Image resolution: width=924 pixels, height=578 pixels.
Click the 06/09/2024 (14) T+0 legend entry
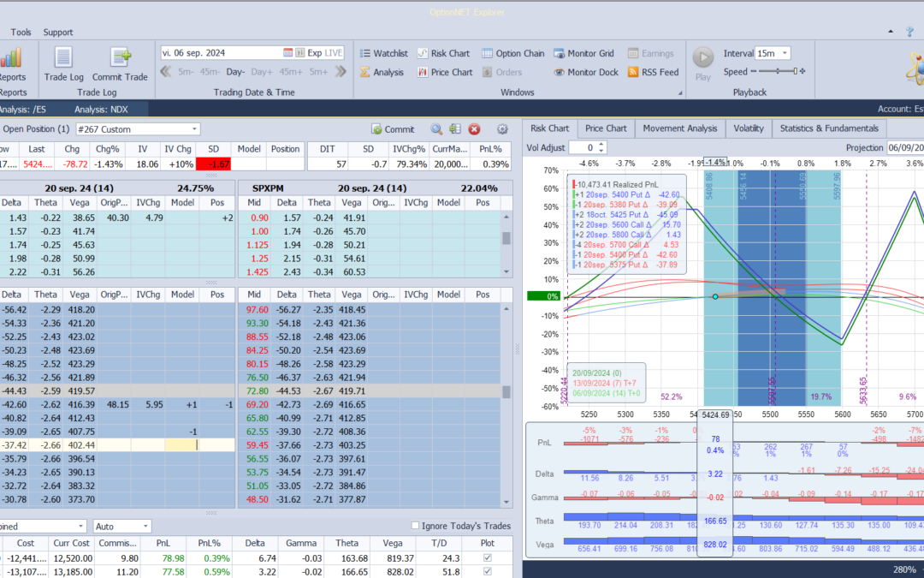click(x=606, y=393)
